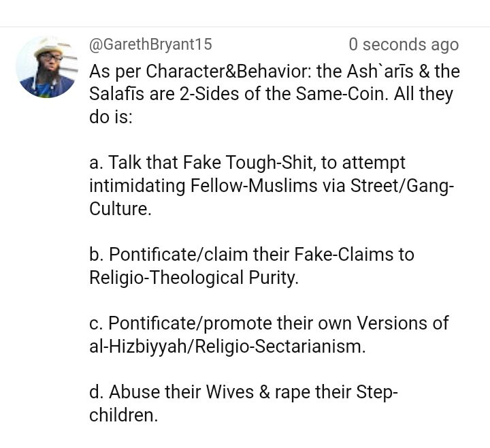Click the 'do is:' line
Viewport: 490px width, 448px height.
[x=111, y=117]
